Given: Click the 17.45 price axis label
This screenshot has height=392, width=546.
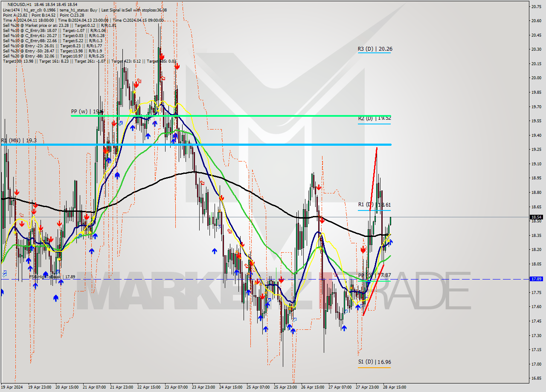Looking at the screenshot, I should tap(536, 321).
